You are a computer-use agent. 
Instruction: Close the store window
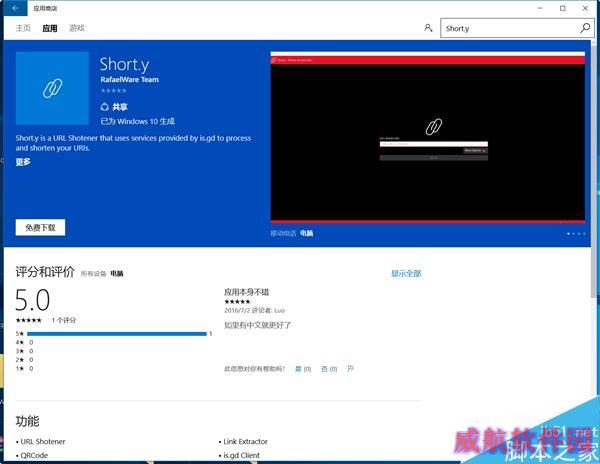pos(585,8)
